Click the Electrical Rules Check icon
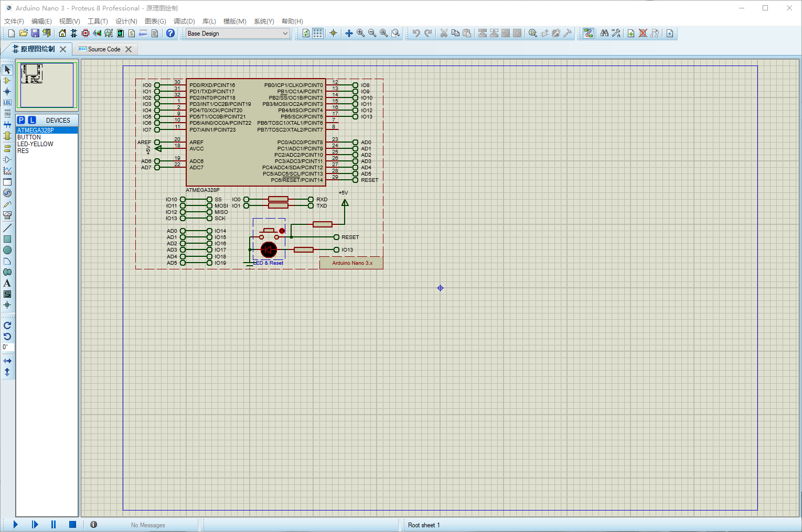The width and height of the screenshot is (802, 532). tap(670, 33)
